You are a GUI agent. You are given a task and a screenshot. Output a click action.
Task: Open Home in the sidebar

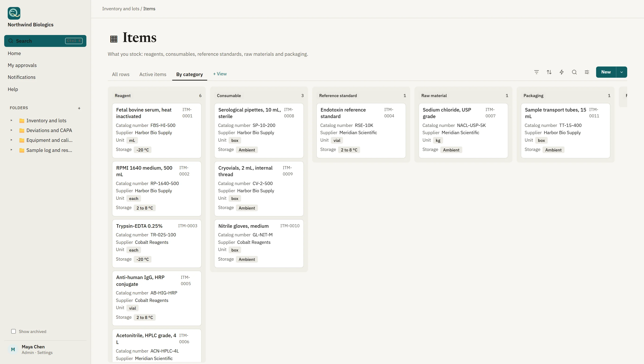(45, 53)
